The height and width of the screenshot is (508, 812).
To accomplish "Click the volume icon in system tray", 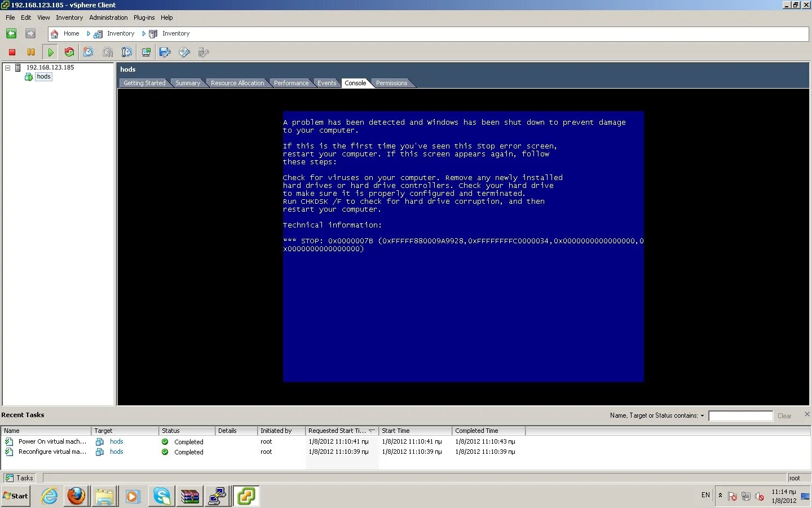I will tap(760, 496).
